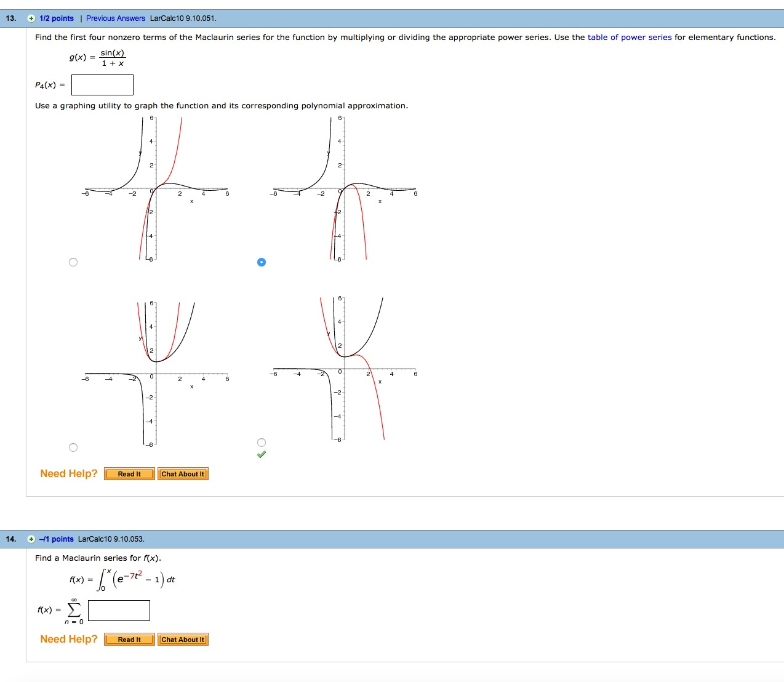Click the bottom-right graph image

343,369
